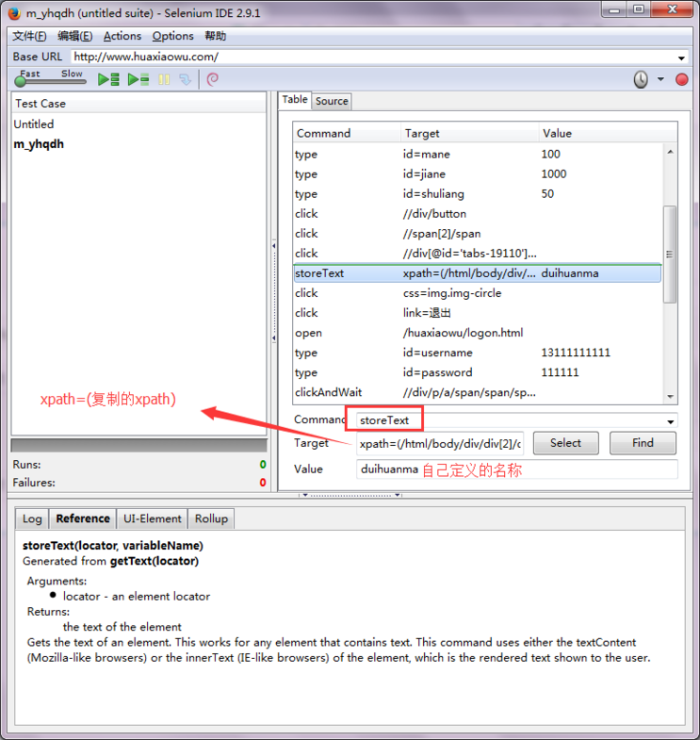Select the storeText duihuanma row
Image resolution: width=700 pixels, height=740 pixels.
click(477, 273)
